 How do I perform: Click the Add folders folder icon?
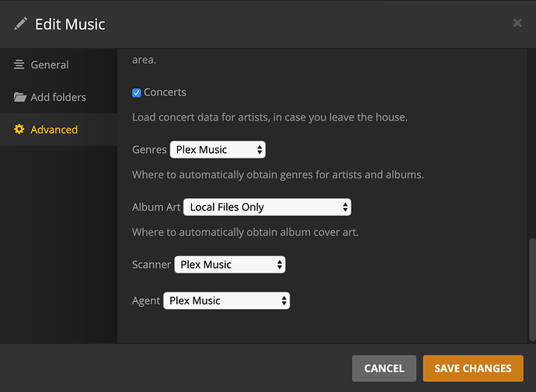click(x=19, y=98)
